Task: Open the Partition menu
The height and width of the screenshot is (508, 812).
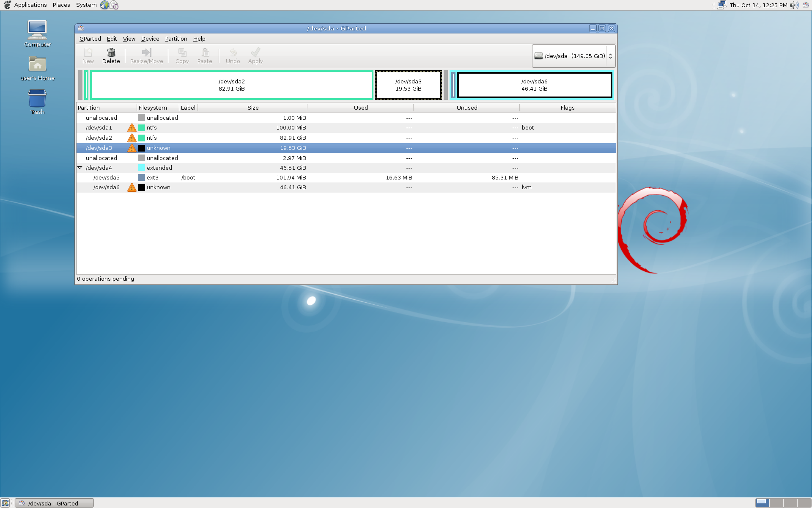Action: tap(176, 39)
